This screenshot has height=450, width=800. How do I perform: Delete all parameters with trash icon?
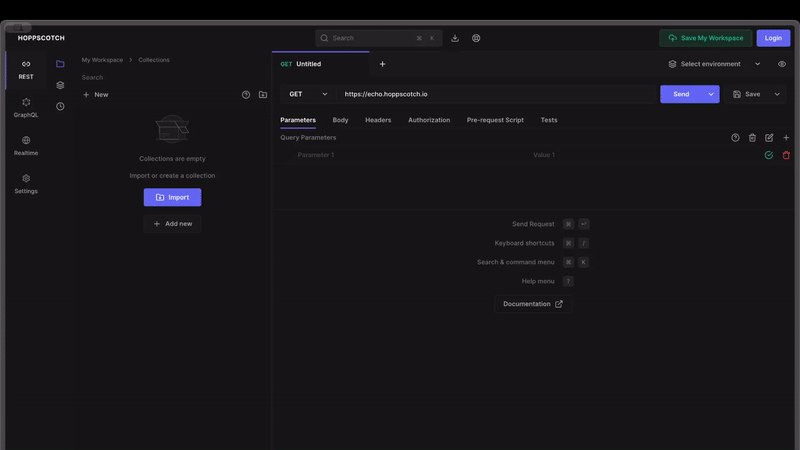tap(752, 138)
